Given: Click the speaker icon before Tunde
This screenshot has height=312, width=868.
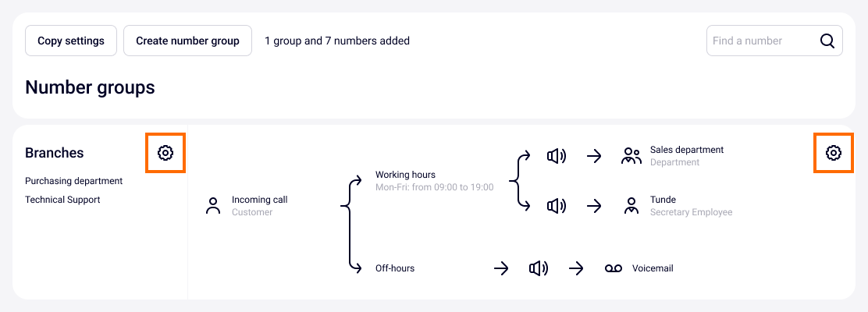Looking at the screenshot, I should point(557,206).
